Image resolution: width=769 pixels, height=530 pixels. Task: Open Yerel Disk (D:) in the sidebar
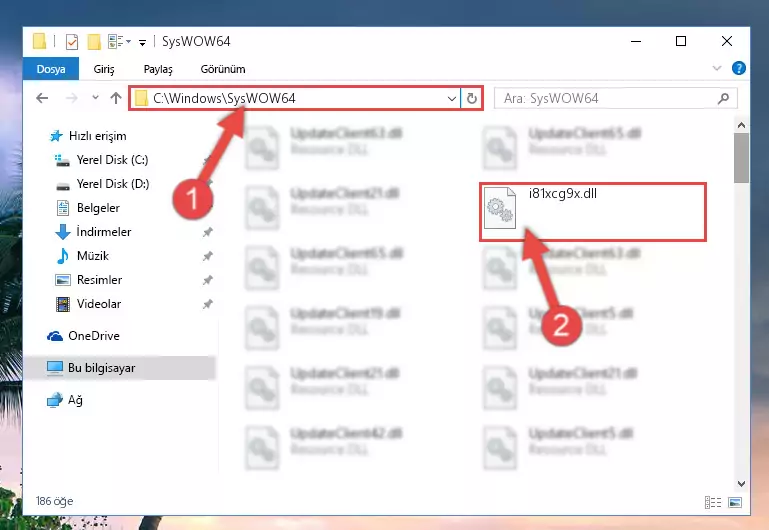[113, 184]
